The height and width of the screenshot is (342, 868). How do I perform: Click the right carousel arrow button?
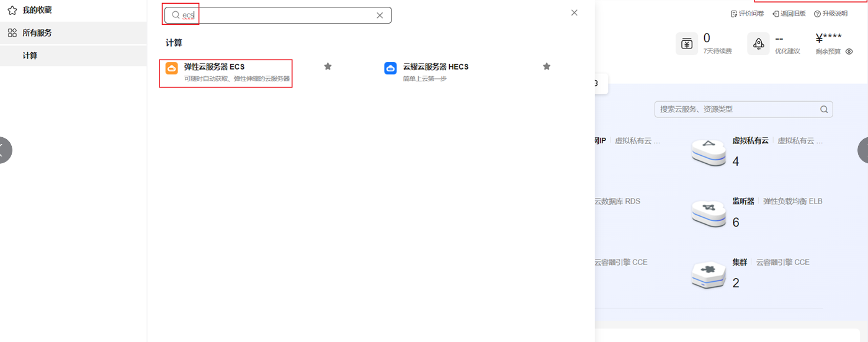(864, 150)
